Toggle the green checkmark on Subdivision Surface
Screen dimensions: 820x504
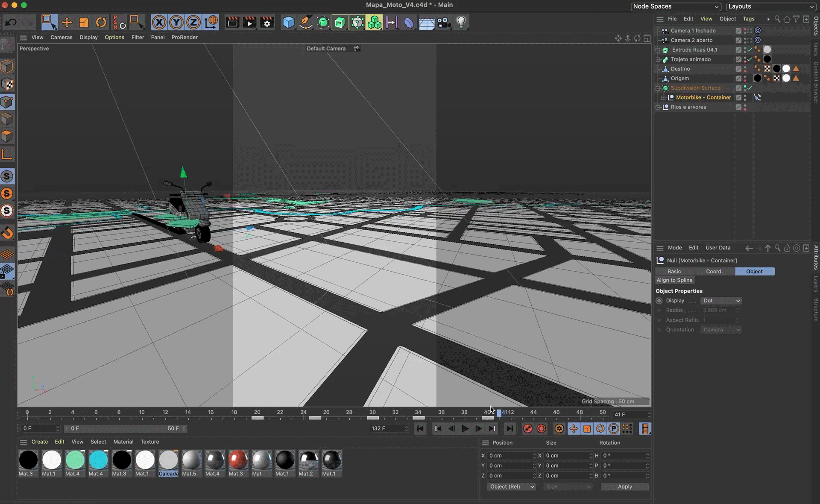coord(750,88)
